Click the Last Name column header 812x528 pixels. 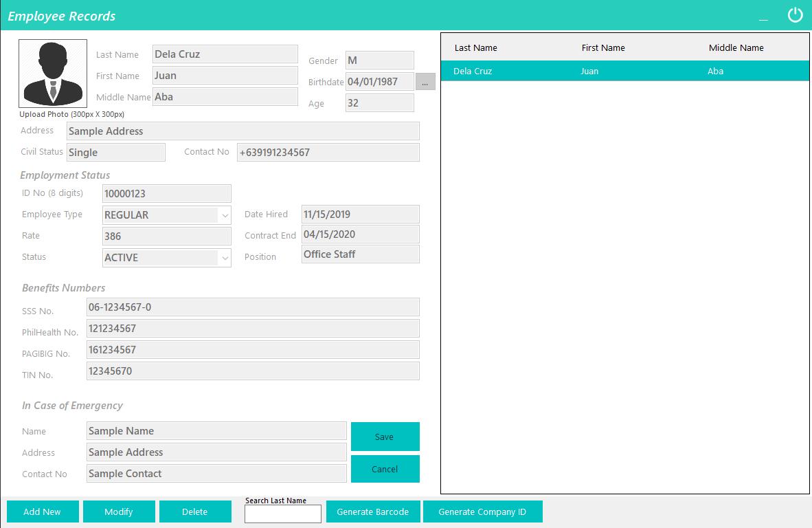pos(475,48)
